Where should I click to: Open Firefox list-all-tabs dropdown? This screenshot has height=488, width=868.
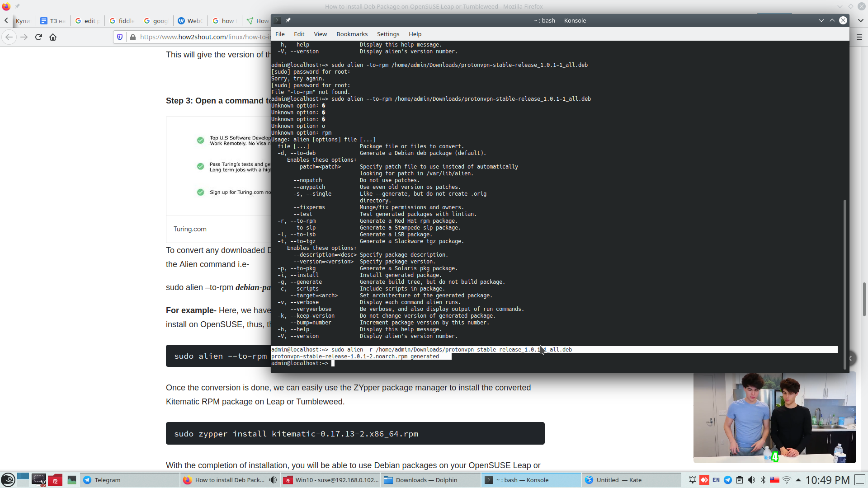pos(860,20)
